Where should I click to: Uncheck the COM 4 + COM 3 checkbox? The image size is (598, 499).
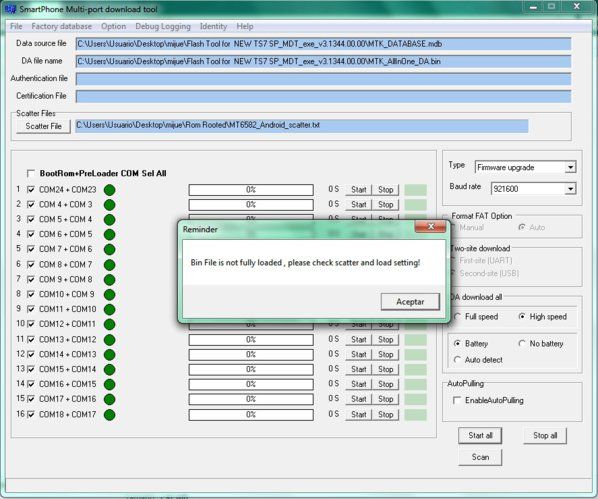click(x=31, y=204)
